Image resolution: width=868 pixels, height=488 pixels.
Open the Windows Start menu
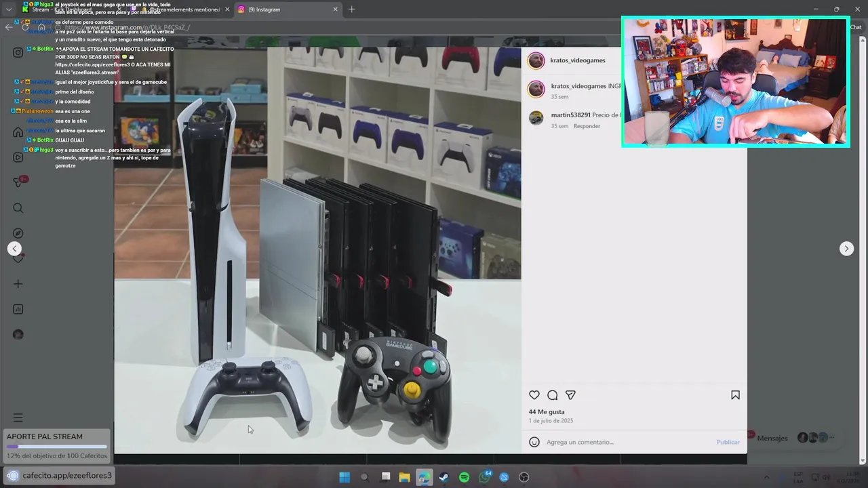tap(344, 477)
